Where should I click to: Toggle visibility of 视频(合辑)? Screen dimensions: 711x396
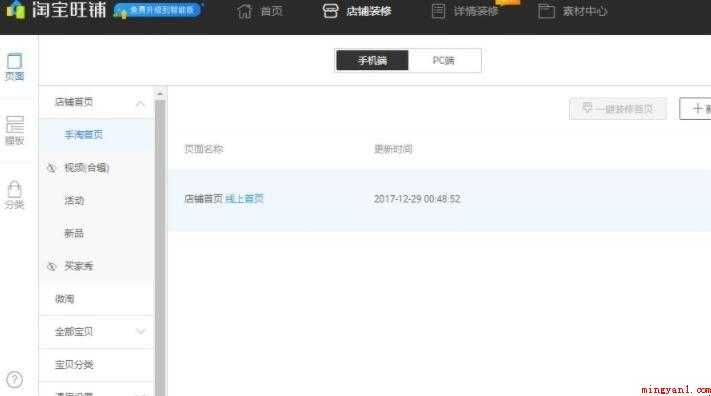[51, 168]
